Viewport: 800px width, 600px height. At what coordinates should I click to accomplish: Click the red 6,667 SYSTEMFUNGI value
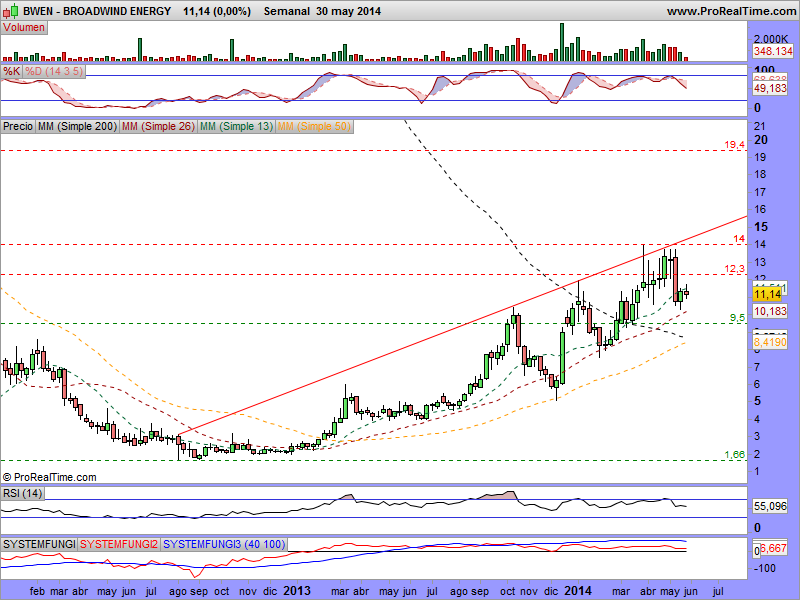774,548
